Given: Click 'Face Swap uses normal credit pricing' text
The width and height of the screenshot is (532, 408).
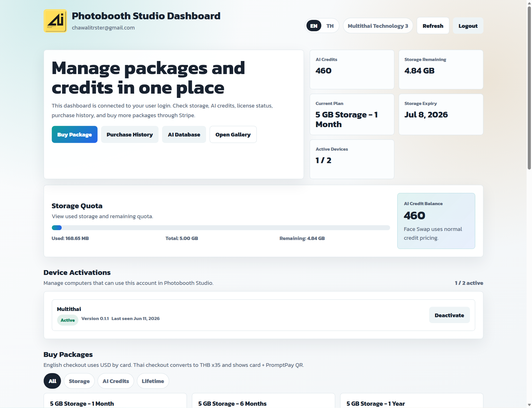Looking at the screenshot, I should (x=433, y=233).
